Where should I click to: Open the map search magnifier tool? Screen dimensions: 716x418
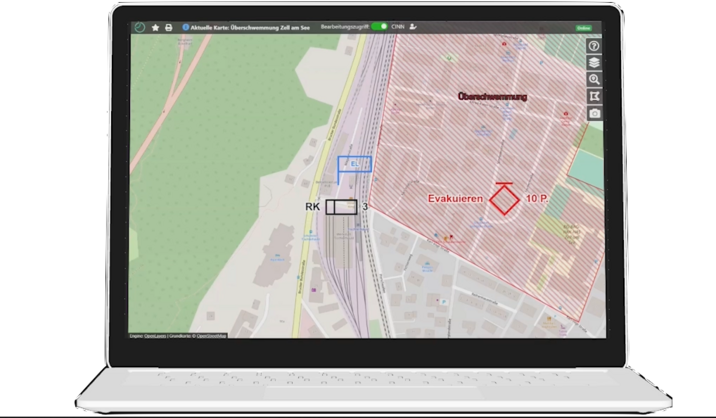coord(594,79)
